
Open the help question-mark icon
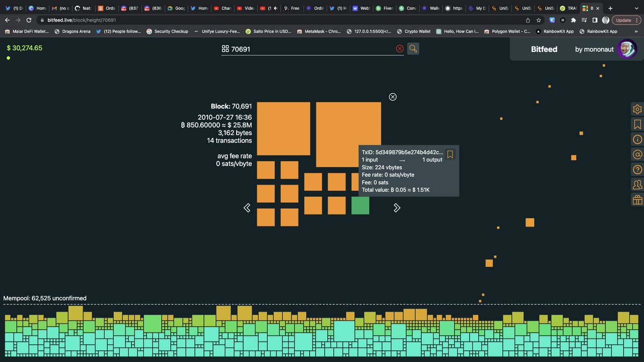pyautogui.click(x=637, y=169)
